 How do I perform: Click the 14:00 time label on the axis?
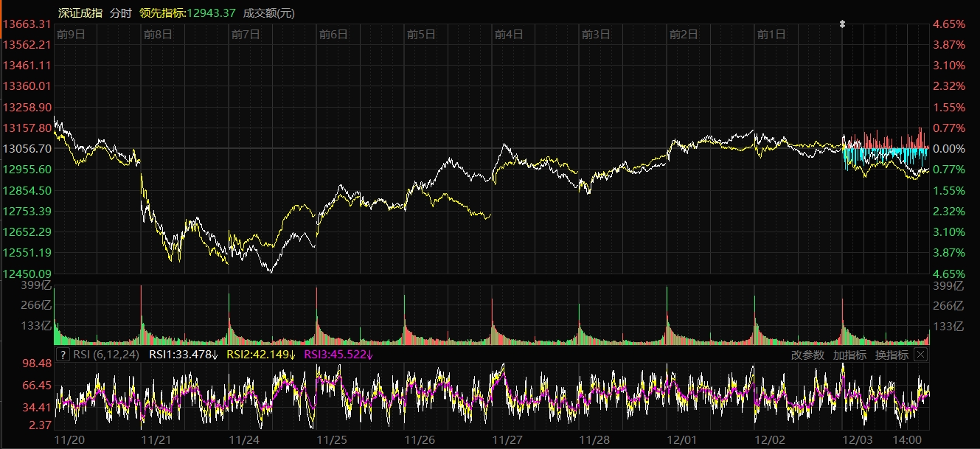pyautogui.click(x=907, y=439)
